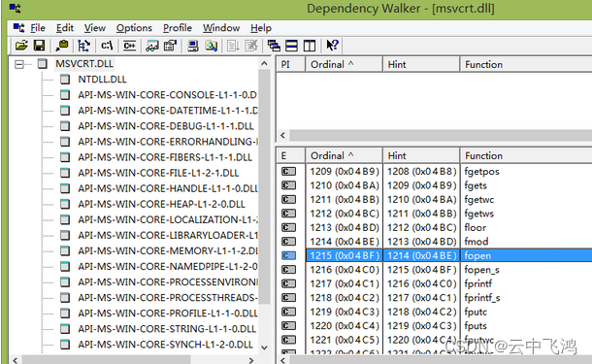Click the module tree vertical scrollbar thumb
The image size is (592, 364).
(x=264, y=187)
